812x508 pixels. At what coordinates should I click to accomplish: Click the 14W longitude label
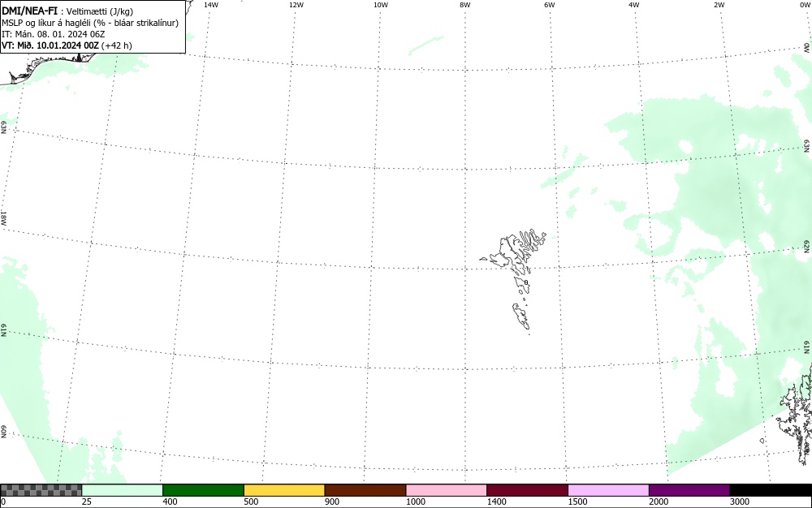[x=211, y=5]
